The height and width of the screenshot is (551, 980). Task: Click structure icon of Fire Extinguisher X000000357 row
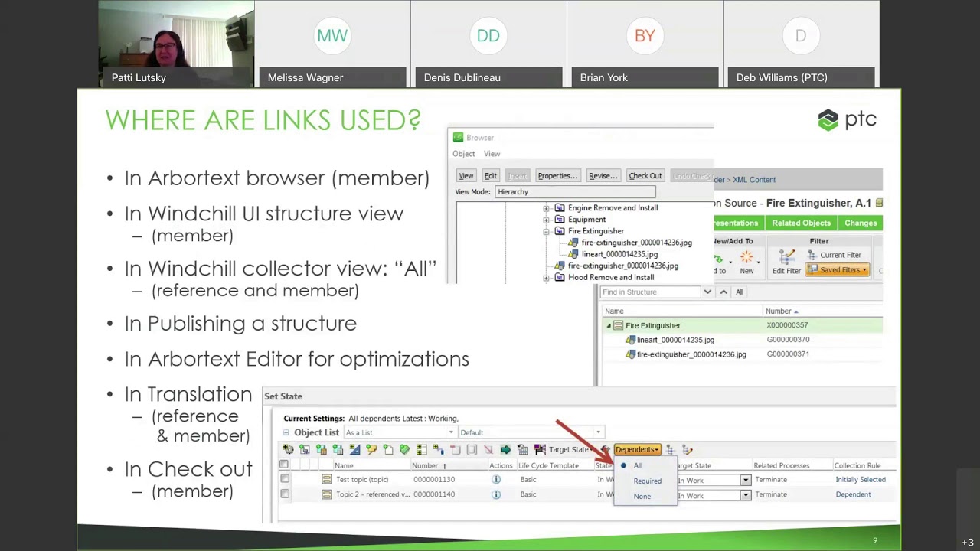coord(618,326)
